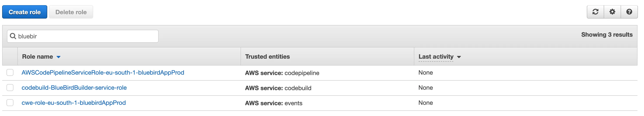The image size is (644, 116).
Task: Open the settings gear icon
Action: pyautogui.click(x=612, y=12)
